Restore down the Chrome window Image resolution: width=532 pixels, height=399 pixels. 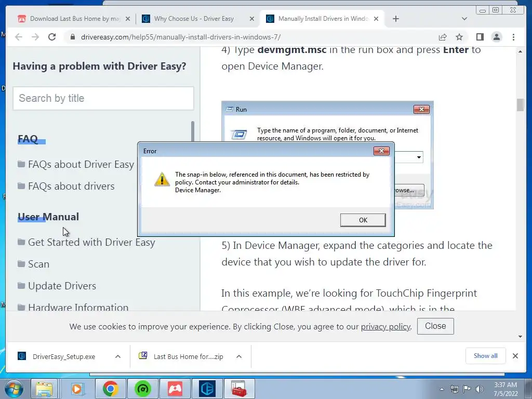pyautogui.click(x=496, y=10)
